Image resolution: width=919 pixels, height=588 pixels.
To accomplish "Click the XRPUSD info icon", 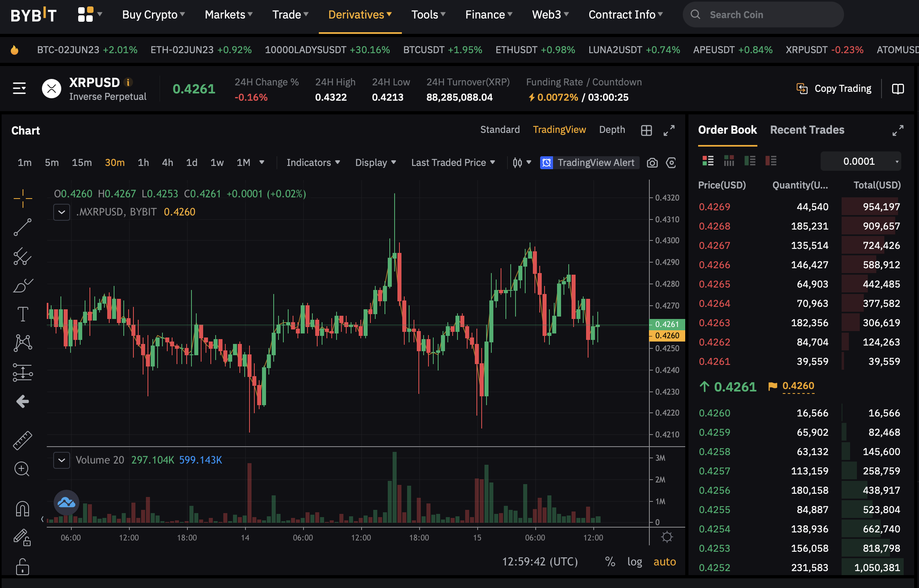I will pyautogui.click(x=129, y=82).
